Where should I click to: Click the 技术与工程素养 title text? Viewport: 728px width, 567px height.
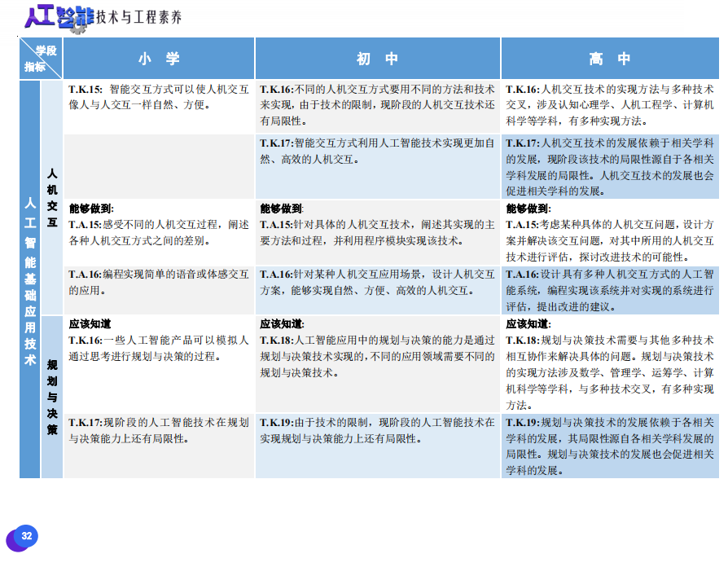(x=138, y=17)
